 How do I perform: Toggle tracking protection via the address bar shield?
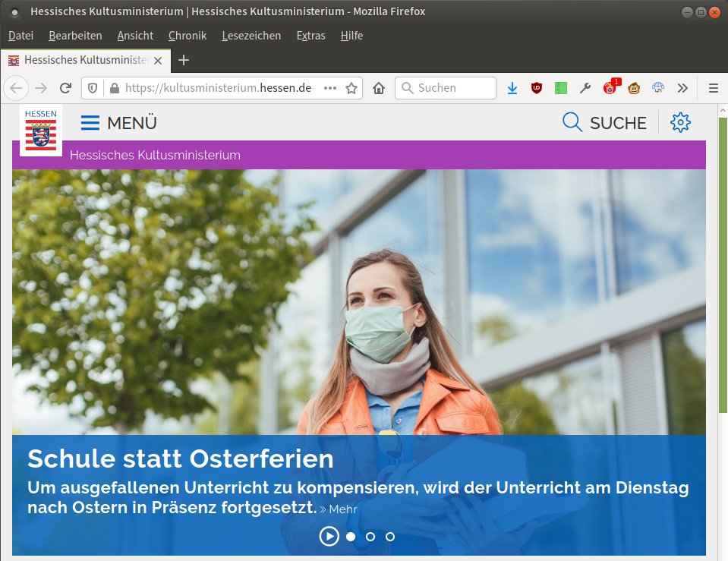pos(92,88)
